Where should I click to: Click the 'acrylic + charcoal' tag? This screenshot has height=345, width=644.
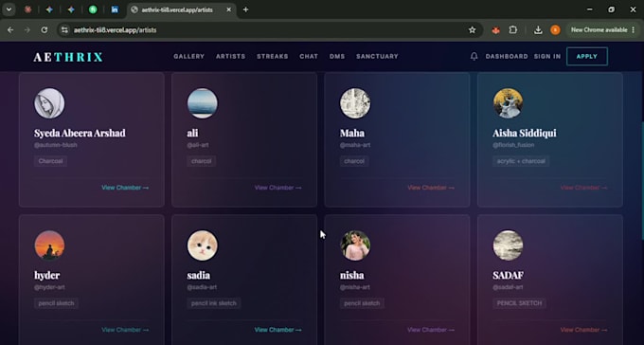[x=521, y=161]
